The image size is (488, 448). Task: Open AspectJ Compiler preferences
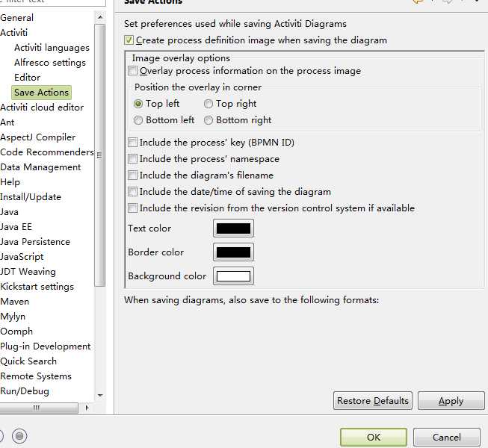37,137
